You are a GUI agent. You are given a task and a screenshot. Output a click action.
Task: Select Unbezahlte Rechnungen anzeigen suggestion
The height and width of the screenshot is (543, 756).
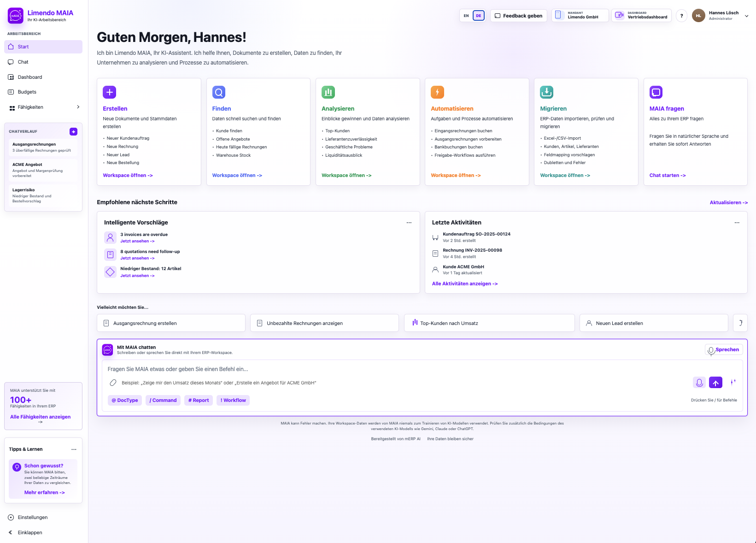pyautogui.click(x=324, y=323)
